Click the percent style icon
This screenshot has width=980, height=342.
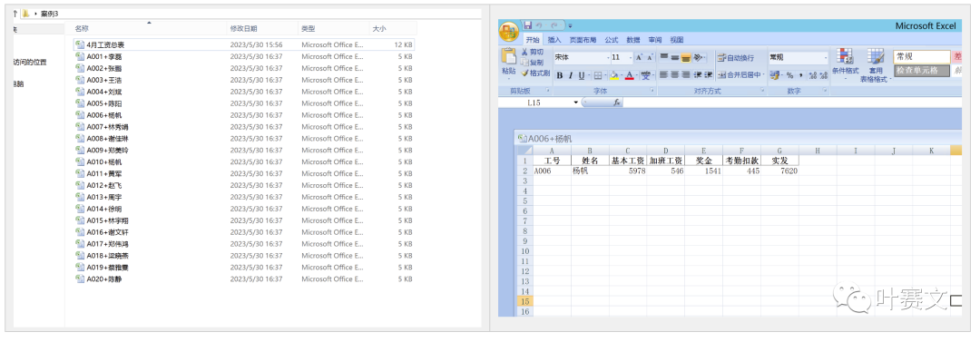[790, 75]
